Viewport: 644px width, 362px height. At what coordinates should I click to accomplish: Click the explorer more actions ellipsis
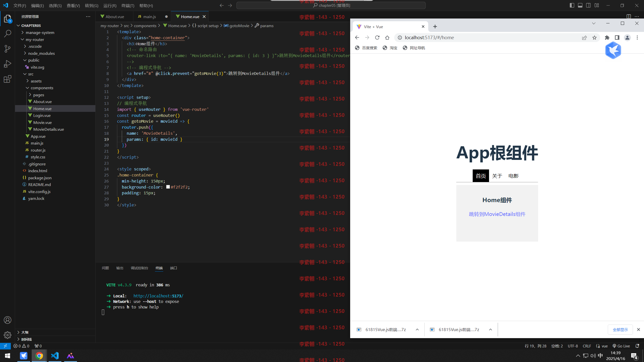click(88, 17)
